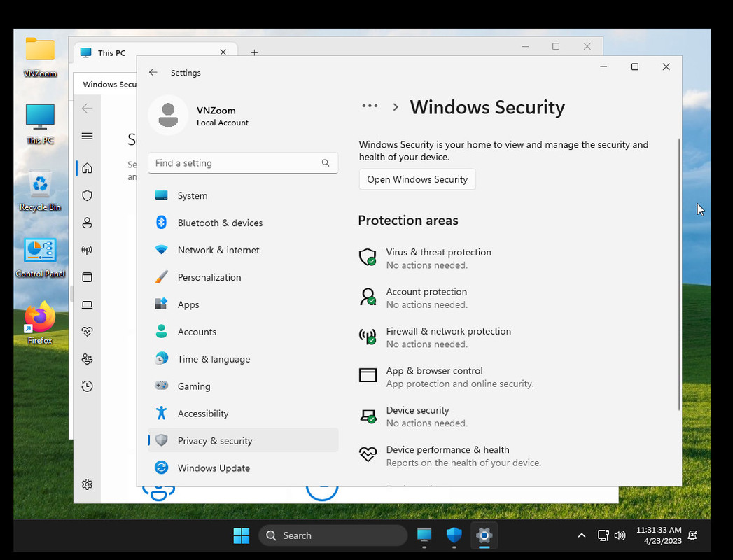Click the search magnifier in Find a setting
733x560 pixels.
pos(326,162)
